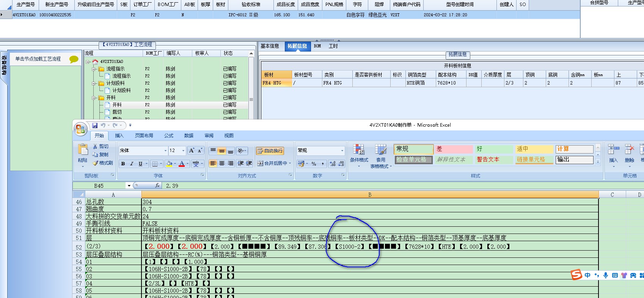
Task: Switch to the 页面布局 ribbon tab
Action: pyautogui.click(x=144, y=136)
